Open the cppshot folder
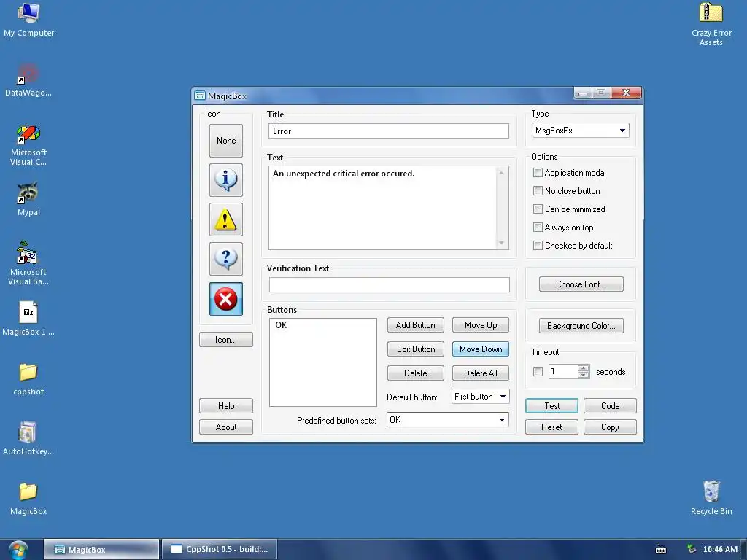The image size is (747, 560). click(x=28, y=379)
